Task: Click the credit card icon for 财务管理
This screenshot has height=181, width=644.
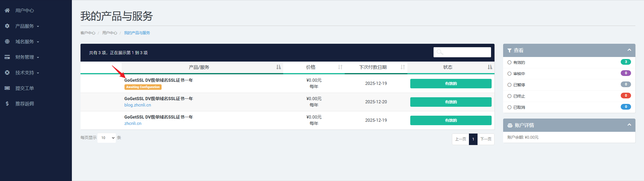Action: tap(7, 57)
